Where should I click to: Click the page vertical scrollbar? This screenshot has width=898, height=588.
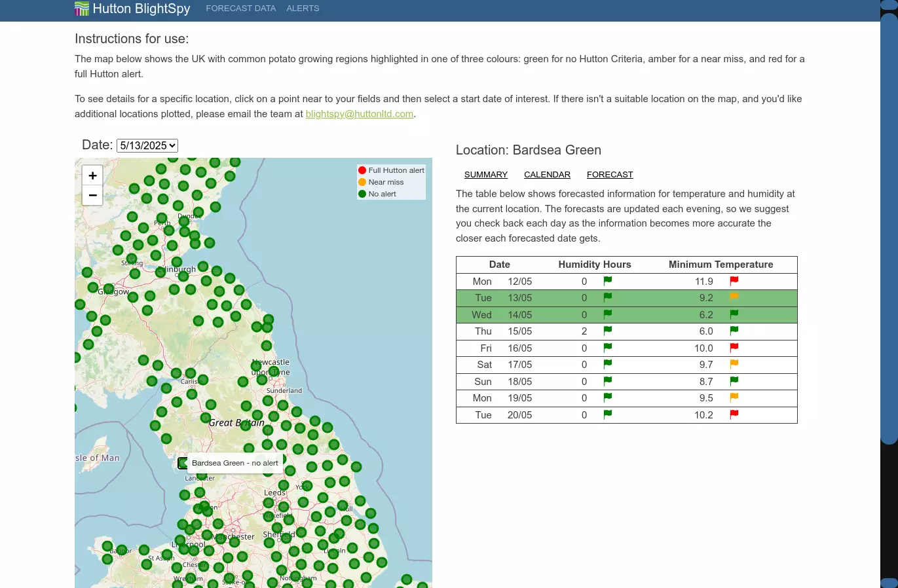(889, 229)
